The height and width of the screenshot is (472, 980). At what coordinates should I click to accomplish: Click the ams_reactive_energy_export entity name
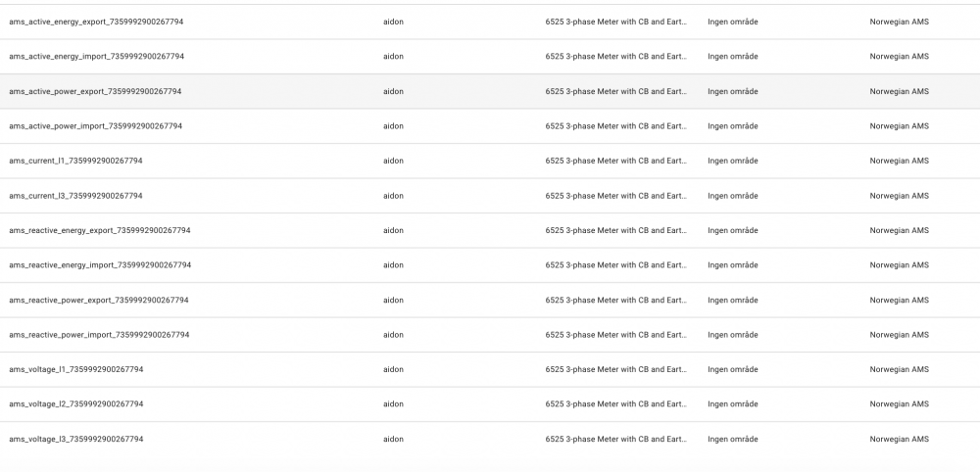pyautogui.click(x=99, y=230)
